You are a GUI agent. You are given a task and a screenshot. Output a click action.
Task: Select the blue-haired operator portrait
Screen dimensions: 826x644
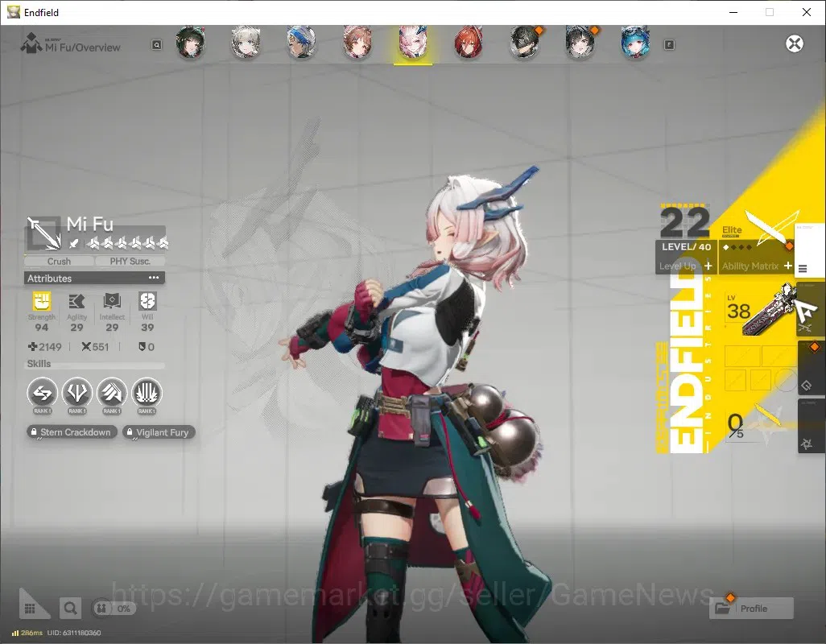click(301, 42)
